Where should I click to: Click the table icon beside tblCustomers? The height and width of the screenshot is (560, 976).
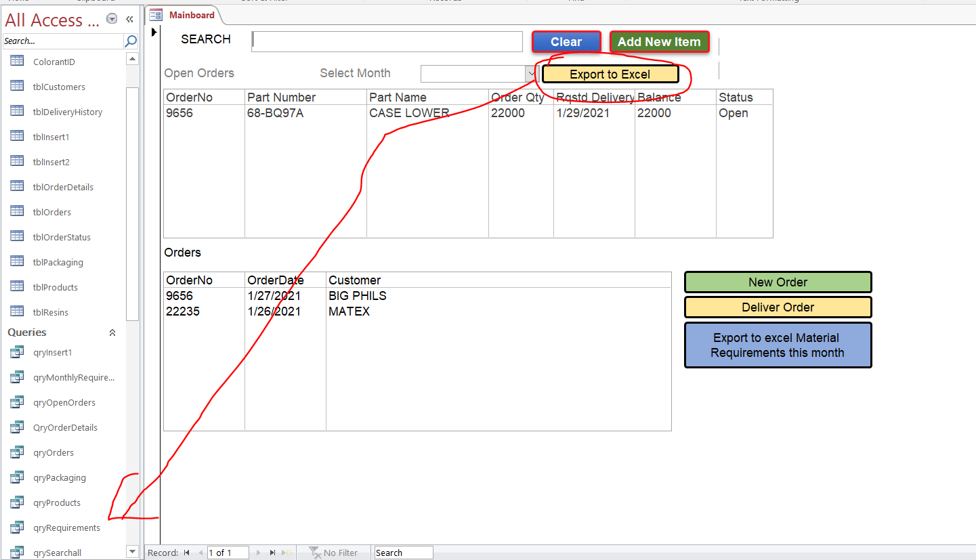click(x=18, y=87)
